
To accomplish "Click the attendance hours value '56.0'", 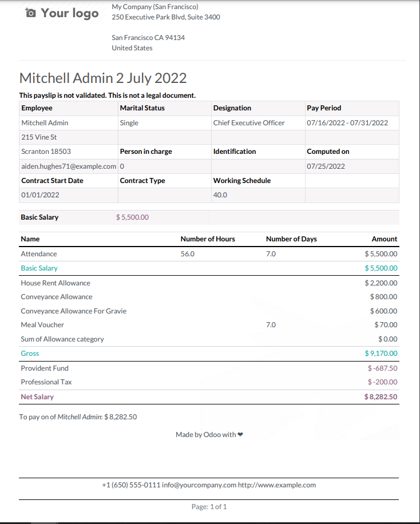I will click(188, 254).
